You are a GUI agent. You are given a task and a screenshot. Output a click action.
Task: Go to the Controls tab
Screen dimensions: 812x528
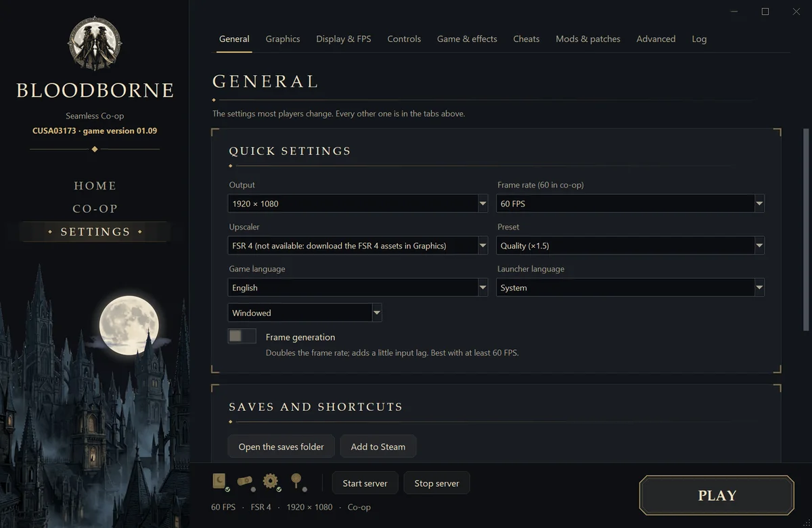pyautogui.click(x=404, y=39)
